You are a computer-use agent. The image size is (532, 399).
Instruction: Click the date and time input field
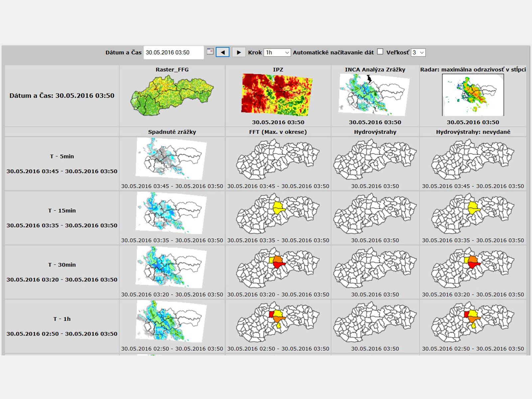[x=174, y=53]
